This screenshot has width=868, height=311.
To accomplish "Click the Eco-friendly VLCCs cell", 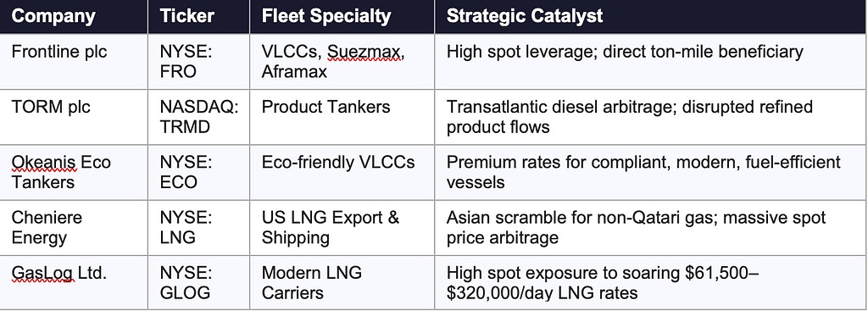I will click(342, 172).
